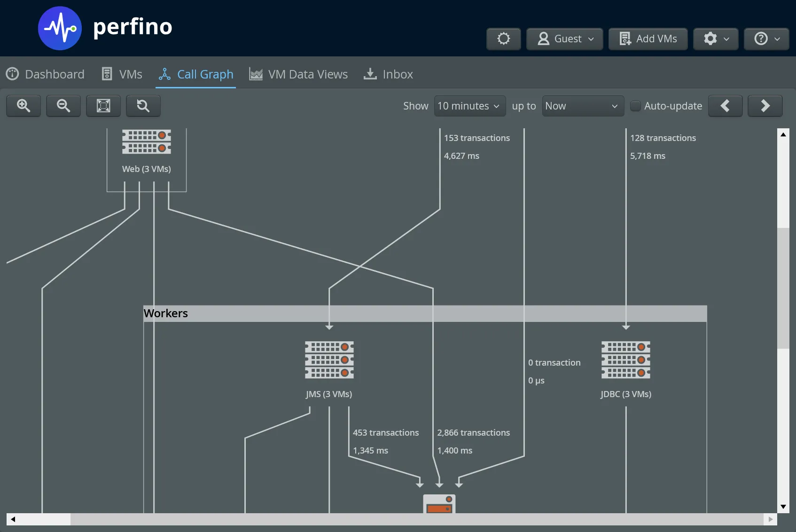The width and height of the screenshot is (796, 532).
Task: Open the Show interval dropdown set to 10 minutes
Action: (469, 106)
